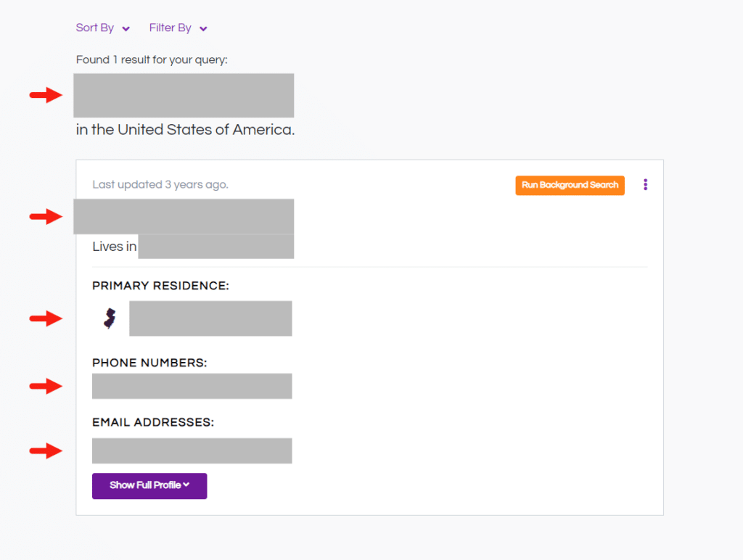The width and height of the screenshot is (743, 560).
Task: Open the three-dot more options menu
Action: pyautogui.click(x=645, y=185)
